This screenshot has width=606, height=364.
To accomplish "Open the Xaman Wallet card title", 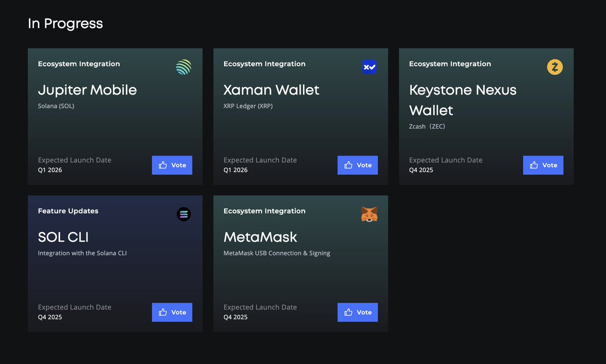I will coord(272,90).
